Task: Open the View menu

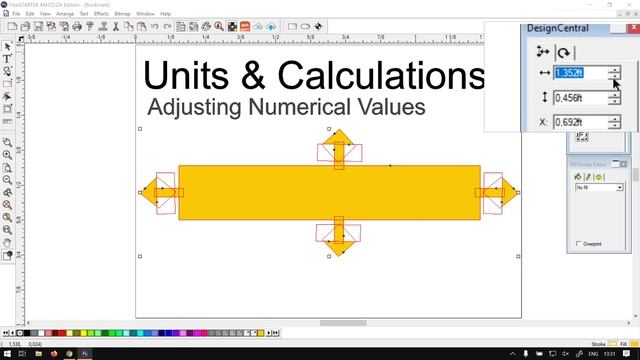Action: pos(45,14)
